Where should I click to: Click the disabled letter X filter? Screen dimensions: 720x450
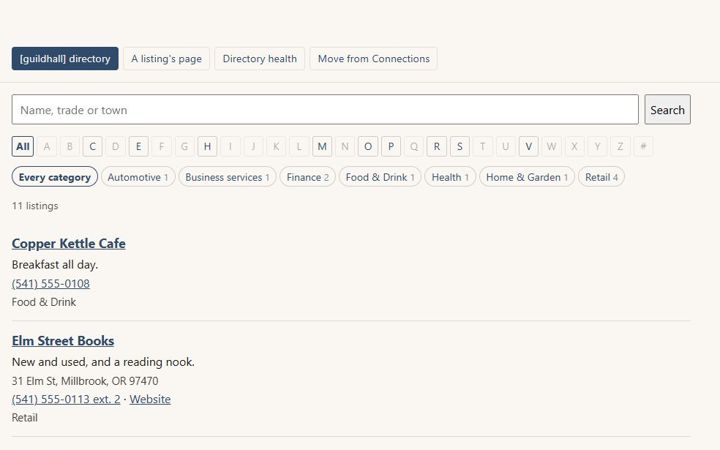[574, 146]
